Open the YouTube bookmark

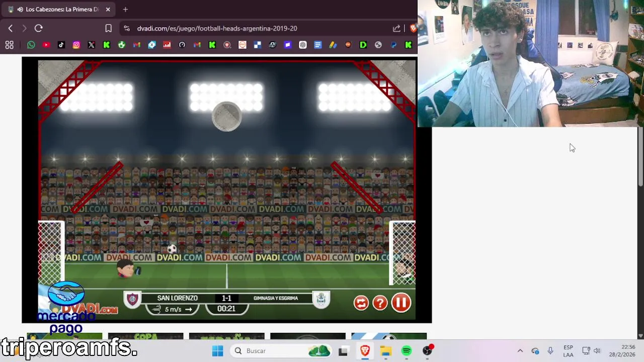coord(46,45)
